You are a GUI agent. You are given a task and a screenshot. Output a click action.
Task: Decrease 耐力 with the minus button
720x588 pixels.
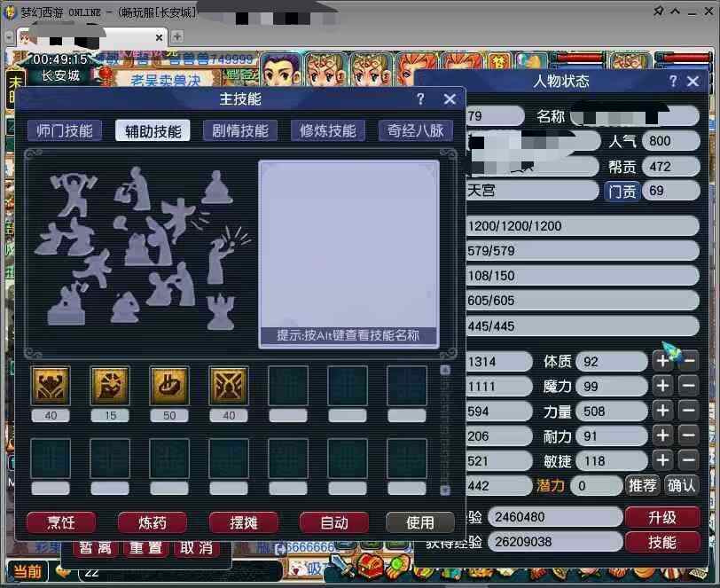[x=689, y=435]
